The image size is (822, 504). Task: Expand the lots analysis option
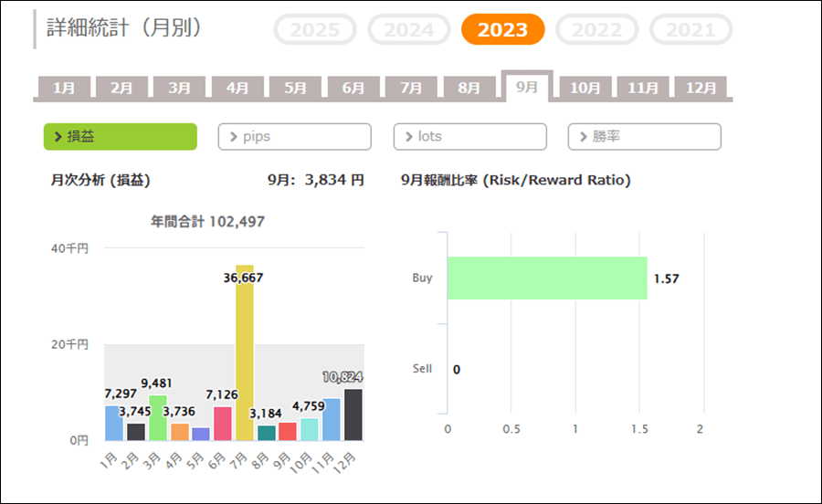point(469,137)
